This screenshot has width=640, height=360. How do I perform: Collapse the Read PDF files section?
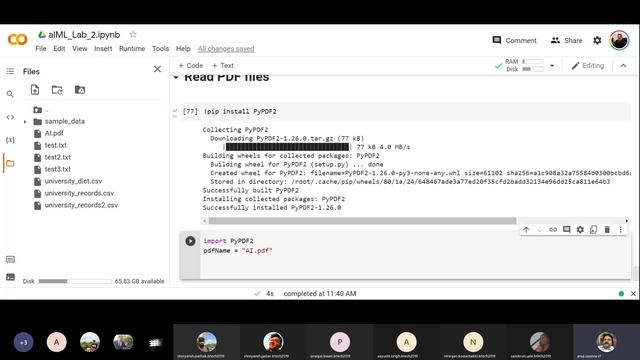point(176,77)
